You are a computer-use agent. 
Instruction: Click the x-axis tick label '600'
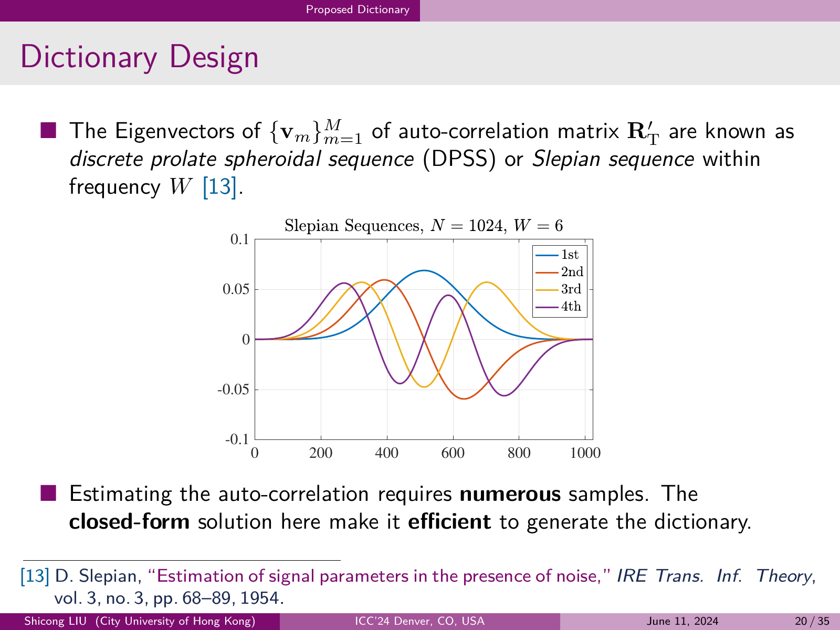point(453,453)
